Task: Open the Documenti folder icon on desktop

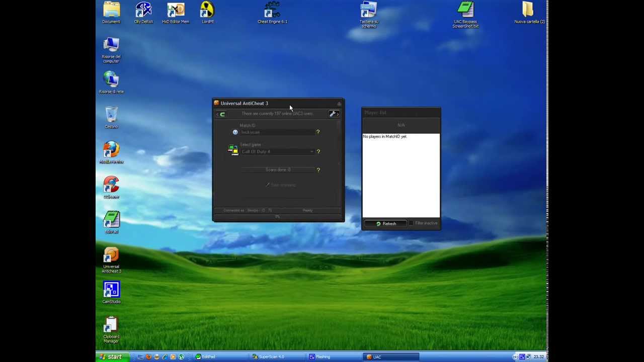Action: [x=111, y=13]
